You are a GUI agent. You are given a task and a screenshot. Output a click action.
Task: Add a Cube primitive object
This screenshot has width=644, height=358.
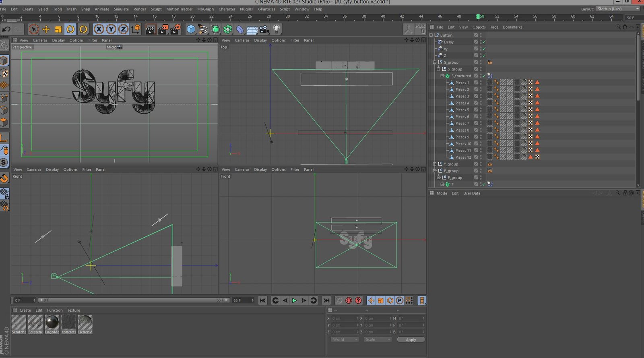click(191, 29)
